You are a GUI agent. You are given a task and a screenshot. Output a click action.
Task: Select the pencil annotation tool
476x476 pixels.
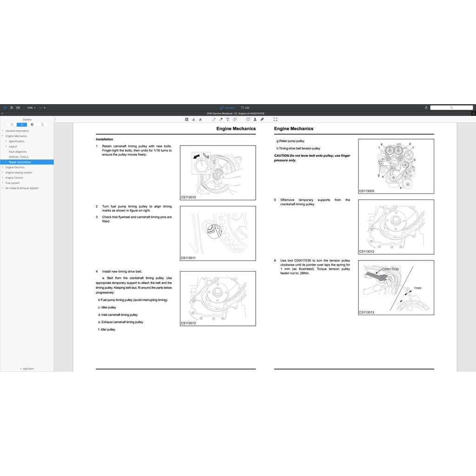(x=213, y=119)
